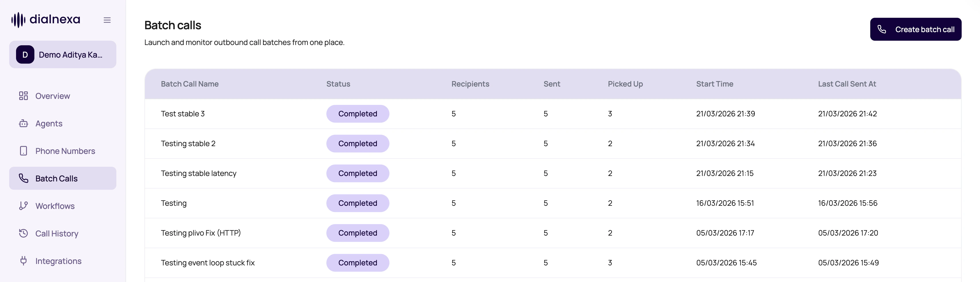
Task: Click the Phone Numbers device icon
Action: [x=23, y=151]
